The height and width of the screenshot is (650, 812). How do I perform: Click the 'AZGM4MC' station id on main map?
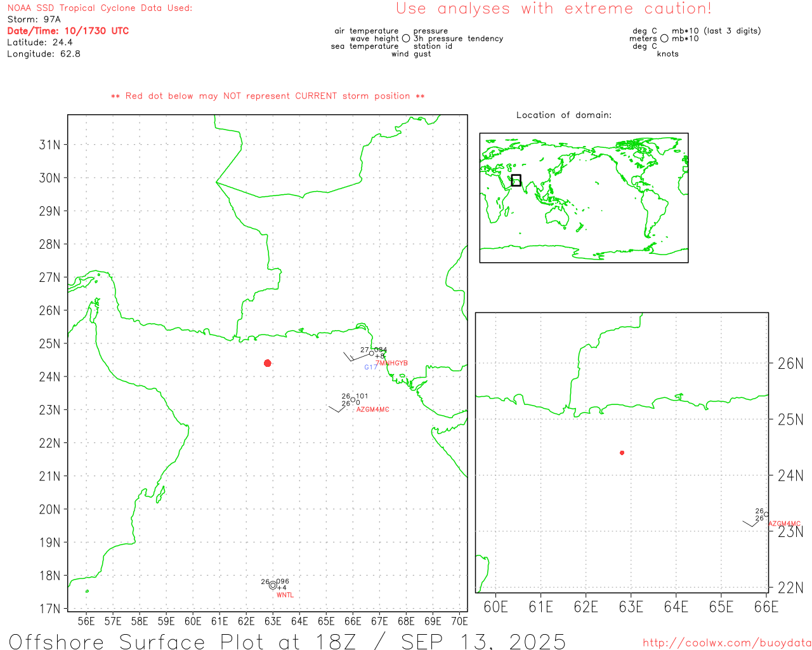point(373,409)
